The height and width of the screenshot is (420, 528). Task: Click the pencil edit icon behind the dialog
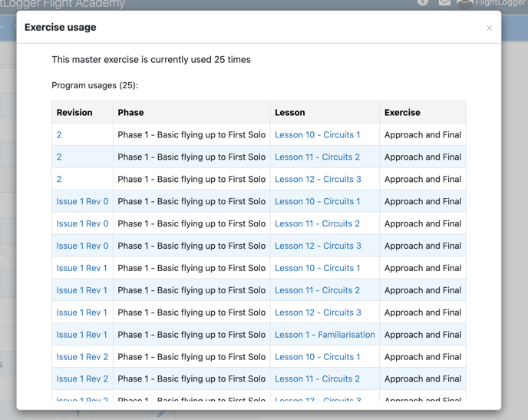click(x=161, y=413)
